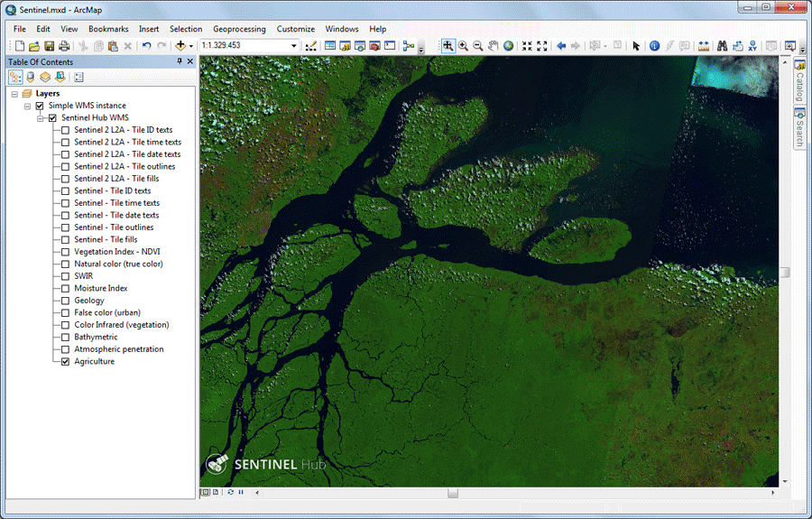Refresh the map view
This screenshot has width=812, height=519.
[230, 492]
